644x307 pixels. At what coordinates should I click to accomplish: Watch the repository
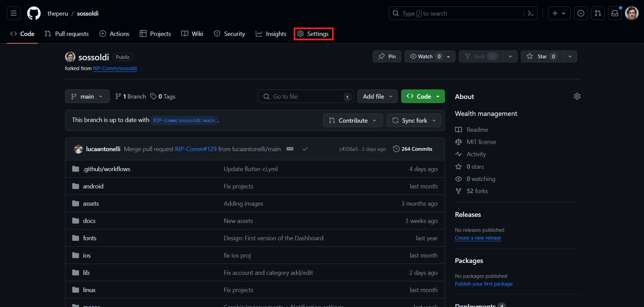[430, 56]
